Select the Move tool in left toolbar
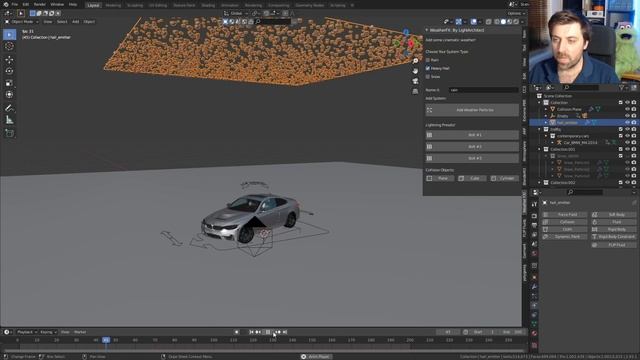The width and height of the screenshot is (640, 360). click(x=9, y=60)
